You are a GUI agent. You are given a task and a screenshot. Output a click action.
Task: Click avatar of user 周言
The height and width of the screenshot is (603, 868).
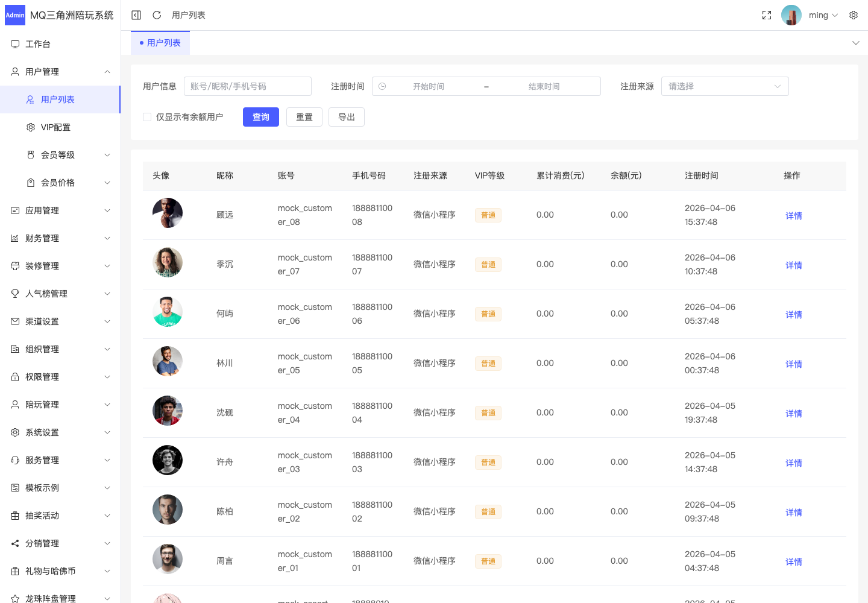(168, 559)
